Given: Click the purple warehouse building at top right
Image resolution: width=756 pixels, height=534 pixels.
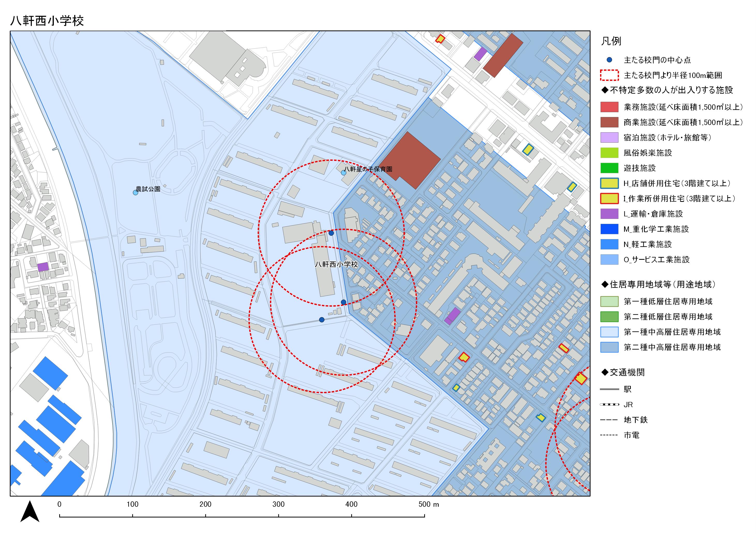Looking at the screenshot, I should [x=480, y=54].
